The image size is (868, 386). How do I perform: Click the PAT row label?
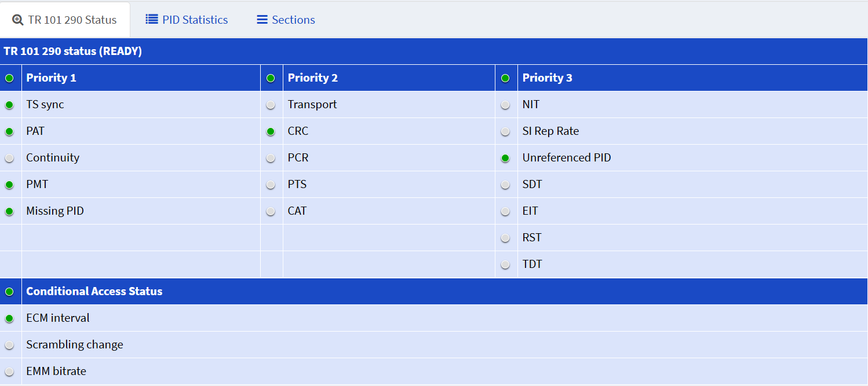point(35,131)
